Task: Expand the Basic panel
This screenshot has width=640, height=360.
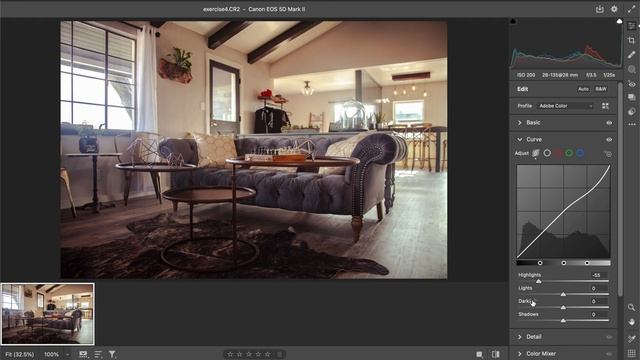Action: pos(520,122)
